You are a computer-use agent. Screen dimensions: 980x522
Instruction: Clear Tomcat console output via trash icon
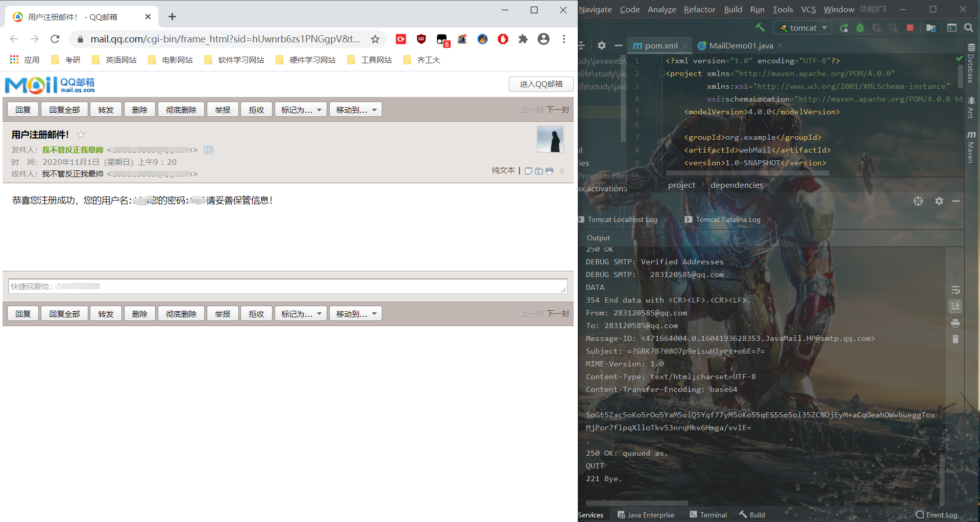coord(955,339)
